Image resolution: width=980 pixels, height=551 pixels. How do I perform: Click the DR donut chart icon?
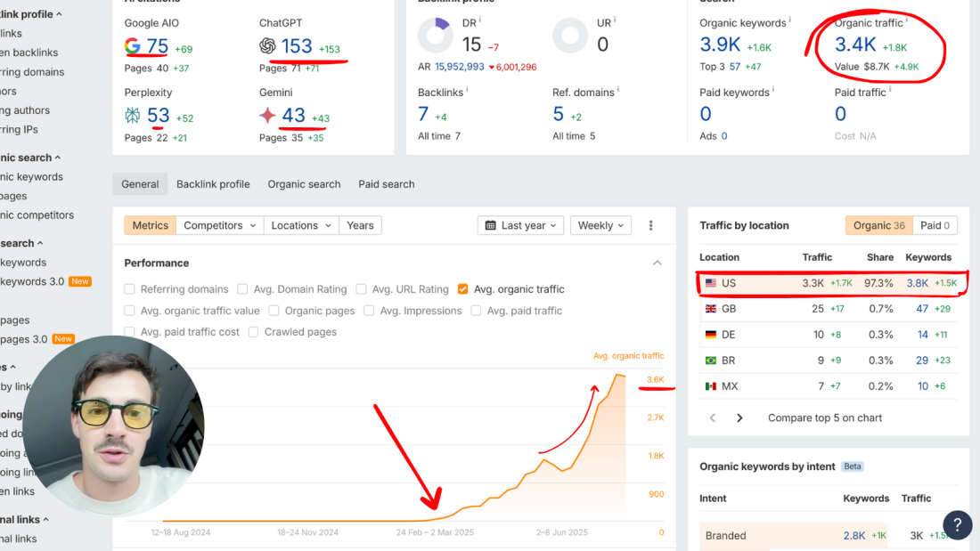tap(436, 36)
